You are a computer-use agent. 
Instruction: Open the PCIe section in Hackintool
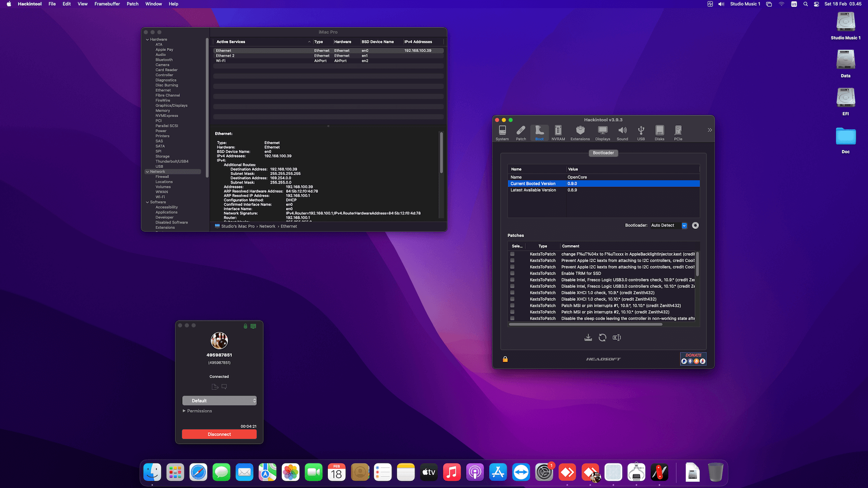[x=678, y=133]
